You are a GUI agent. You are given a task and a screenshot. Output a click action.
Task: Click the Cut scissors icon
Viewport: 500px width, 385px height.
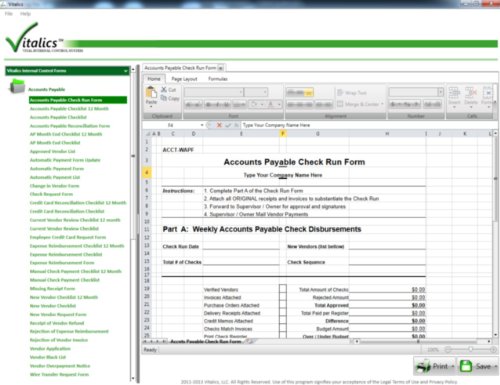pos(164,89)
